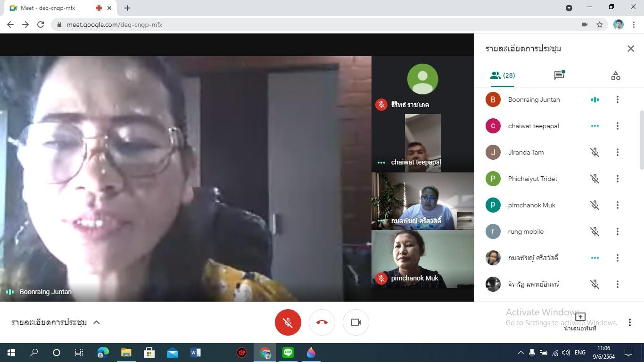
Task: Close the meeting details side panel
Action: (x=631, y=49)
